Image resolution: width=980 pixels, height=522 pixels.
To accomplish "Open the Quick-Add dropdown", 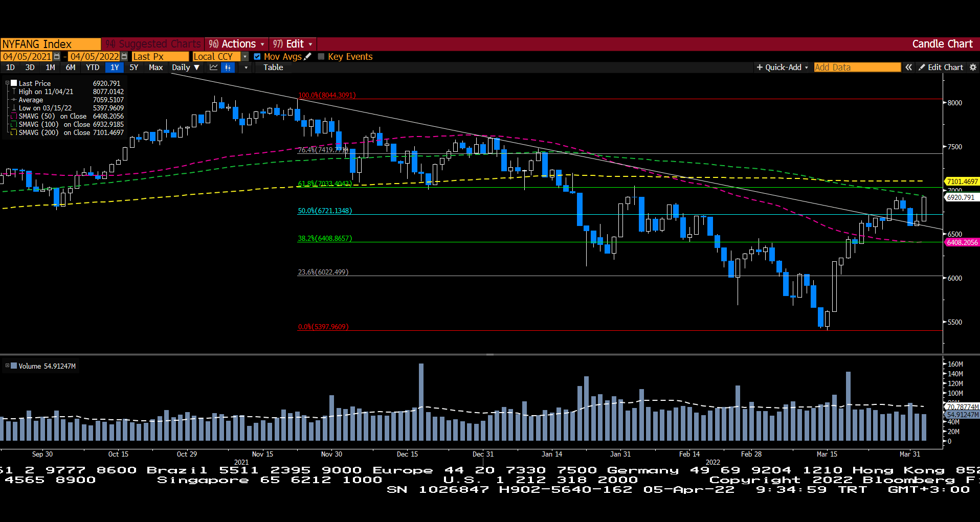I will [x=782, y=67].
